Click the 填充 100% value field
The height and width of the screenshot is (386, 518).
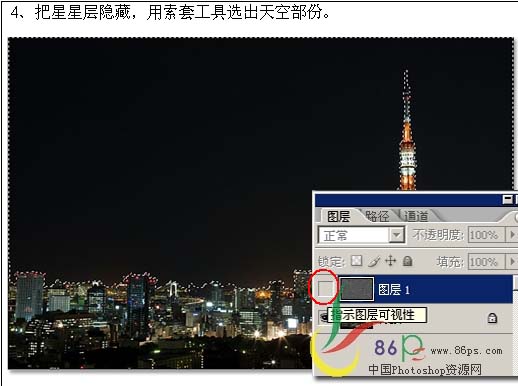click(x=487, y=261)
